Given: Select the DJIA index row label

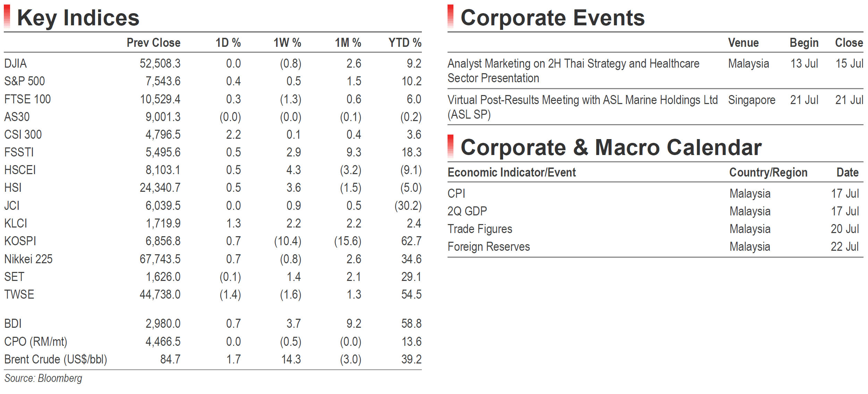Looking at the screenshot, I should (x=15, y=63).
